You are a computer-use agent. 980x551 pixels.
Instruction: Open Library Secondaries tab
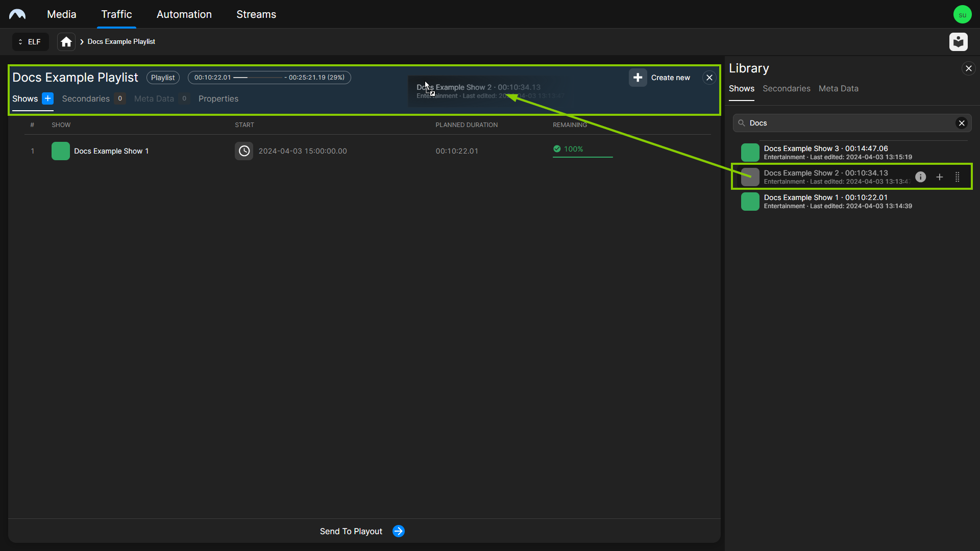[x=786, y=88]
